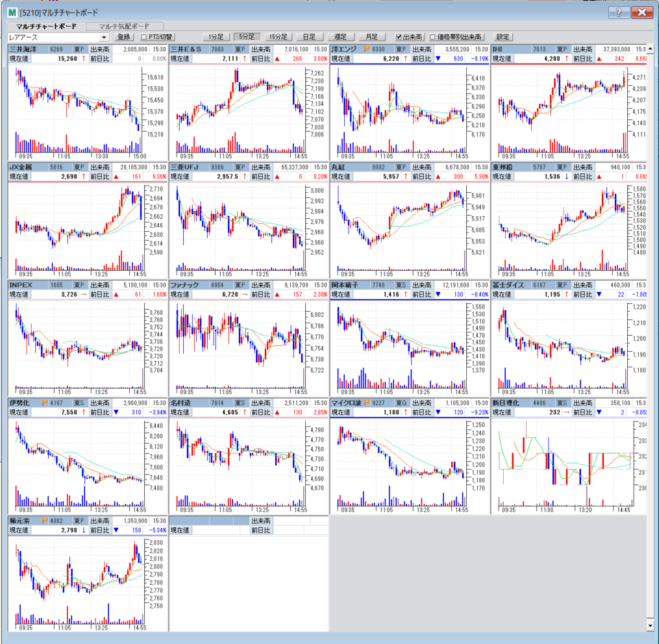
Task: Enable the PTS切替 checkbox
Action: pyautogui.click(x=144, y=37)
